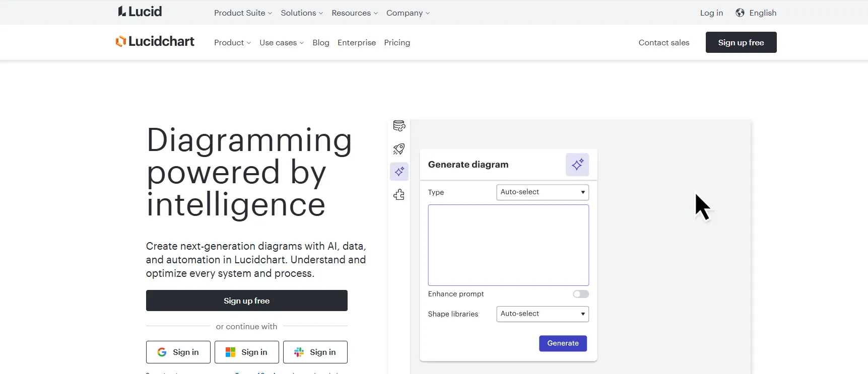
Task: Open the Type Auto-select dropdown
Action: pyautogui.click(x=542, y=192)
